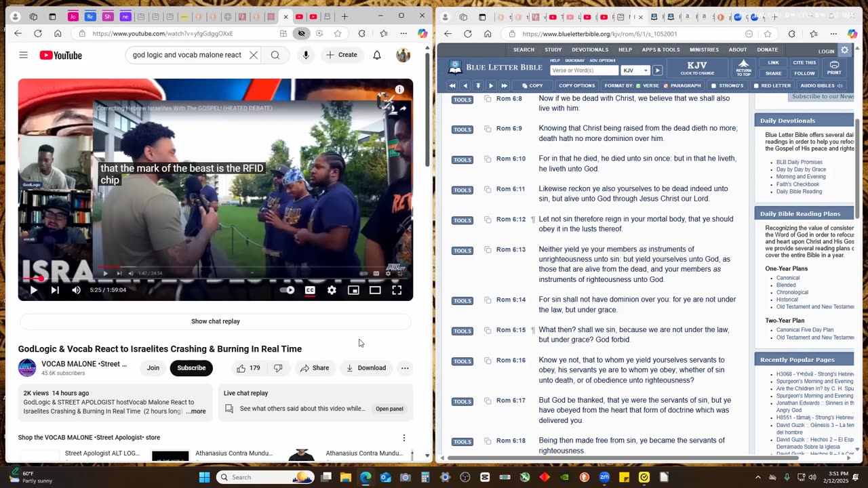Start voice search with microphone icon
This screenshot has width=868, height=488.
tap(306, 55)
